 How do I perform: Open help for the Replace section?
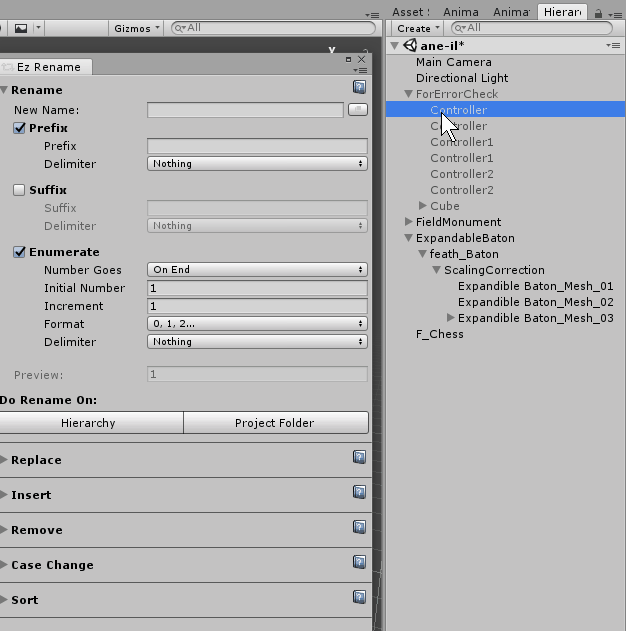[x=359, y=457]
